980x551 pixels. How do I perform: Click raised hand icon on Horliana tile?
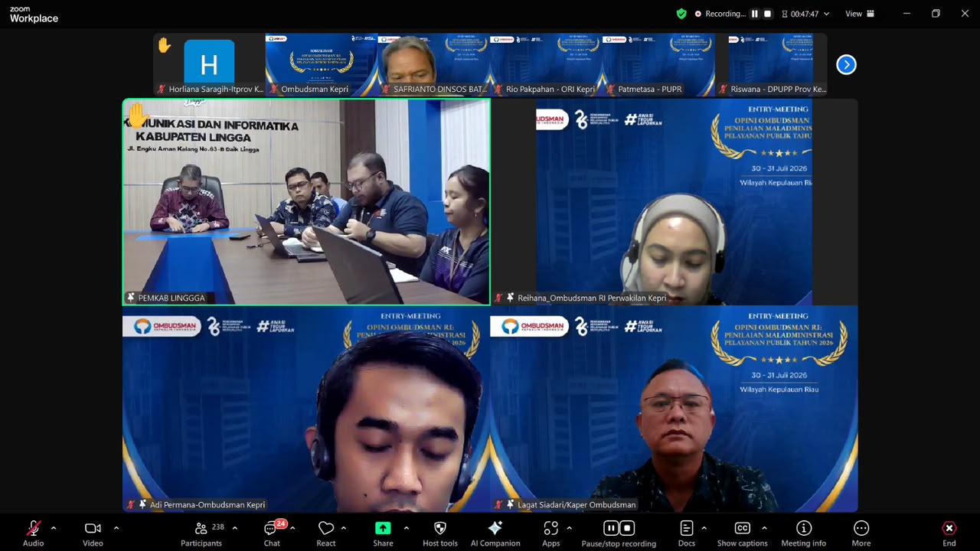165,45
